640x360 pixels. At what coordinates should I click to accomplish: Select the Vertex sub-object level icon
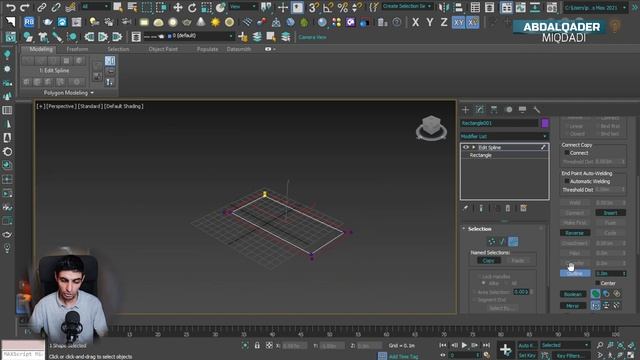click(x=492, y=242)
